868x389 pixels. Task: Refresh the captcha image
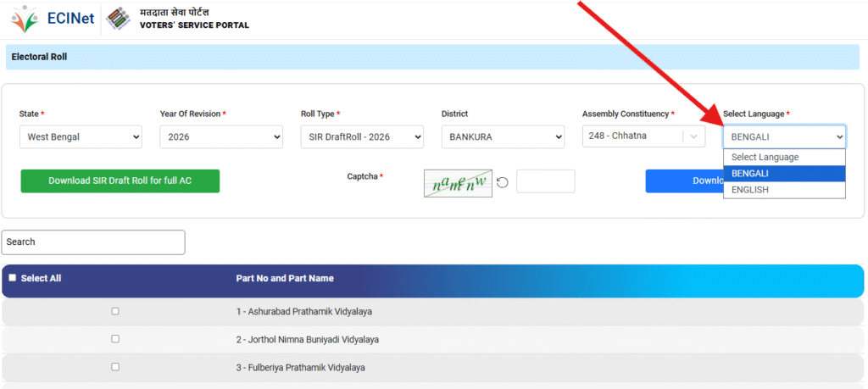[x=503, y=181]
